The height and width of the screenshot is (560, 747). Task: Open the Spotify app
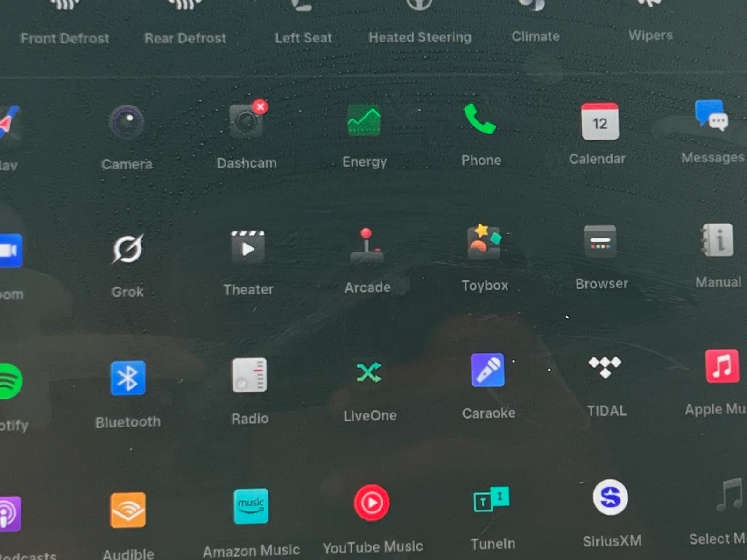10,381
